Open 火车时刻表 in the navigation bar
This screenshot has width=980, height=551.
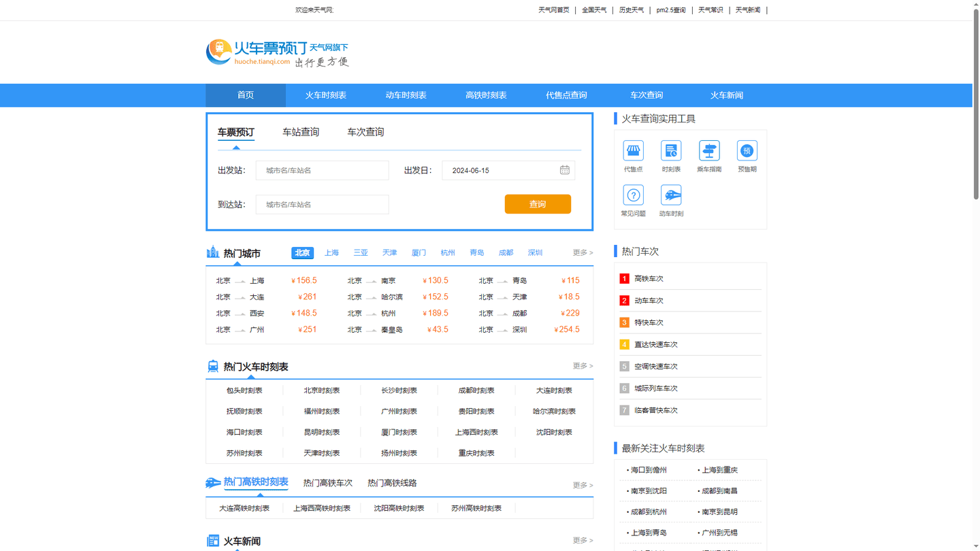click(326, 95)
